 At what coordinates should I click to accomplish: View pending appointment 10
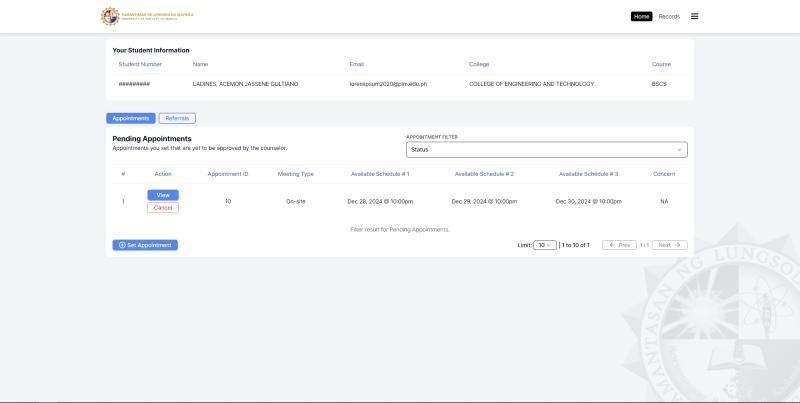pos(163,194)
